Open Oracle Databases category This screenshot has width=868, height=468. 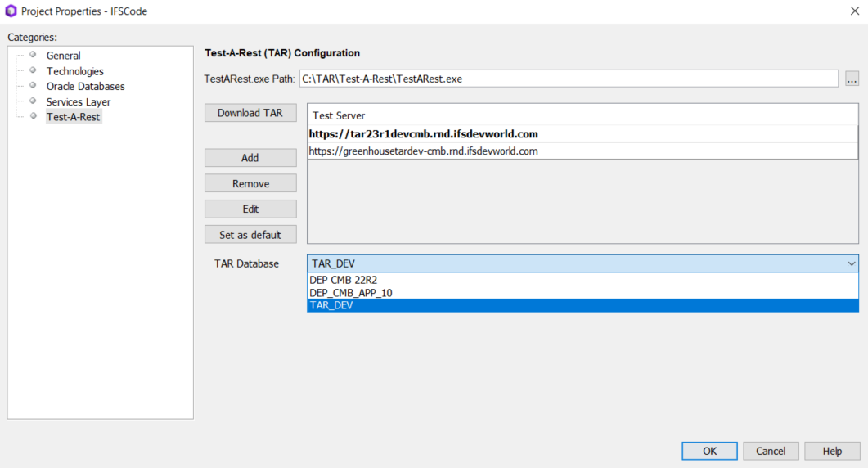pos(85,86)
